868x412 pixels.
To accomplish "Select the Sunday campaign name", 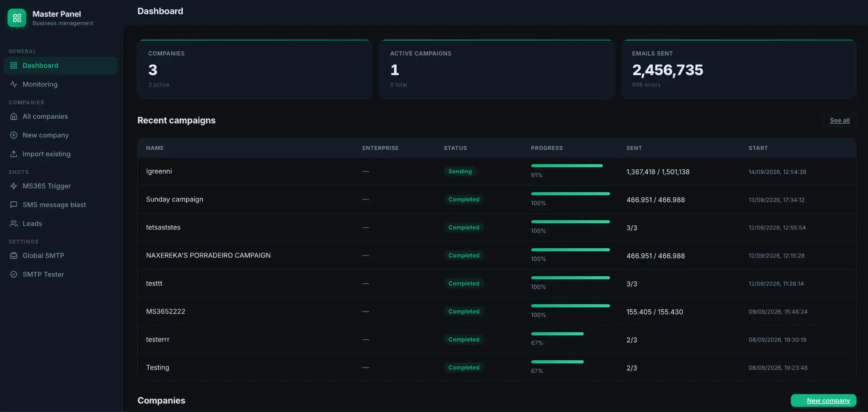I will click(175, 199).
